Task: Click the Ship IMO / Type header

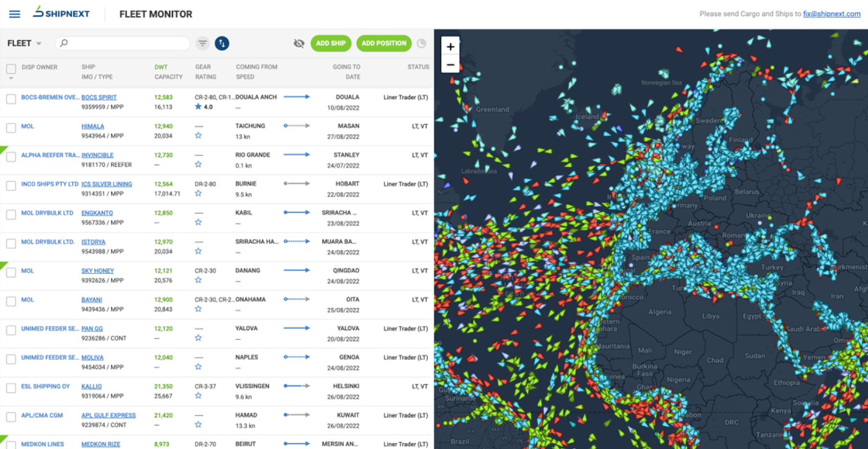Action: pyautogui.click(x=97, y=72)
